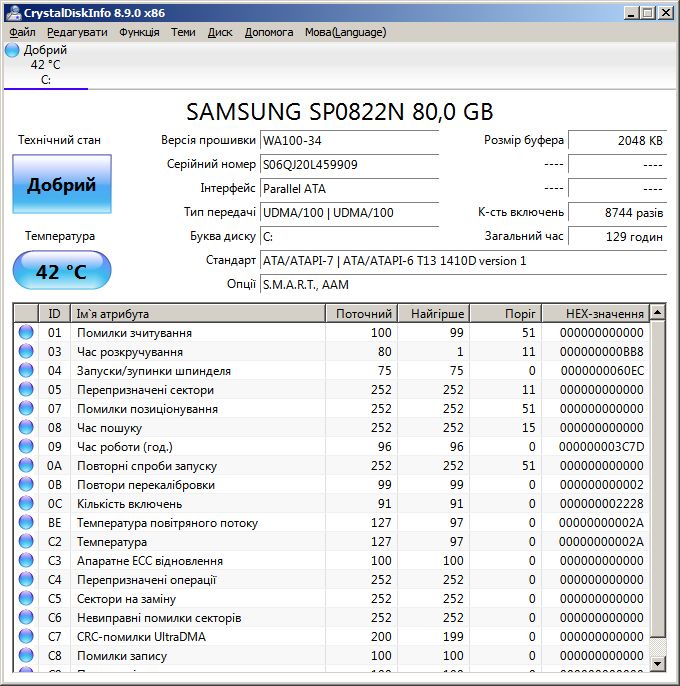This screenshot has height=686, width=680.
Task: Click status orb for 04 Запуски/зупинки шпинделя
Action: pos(26,371)
